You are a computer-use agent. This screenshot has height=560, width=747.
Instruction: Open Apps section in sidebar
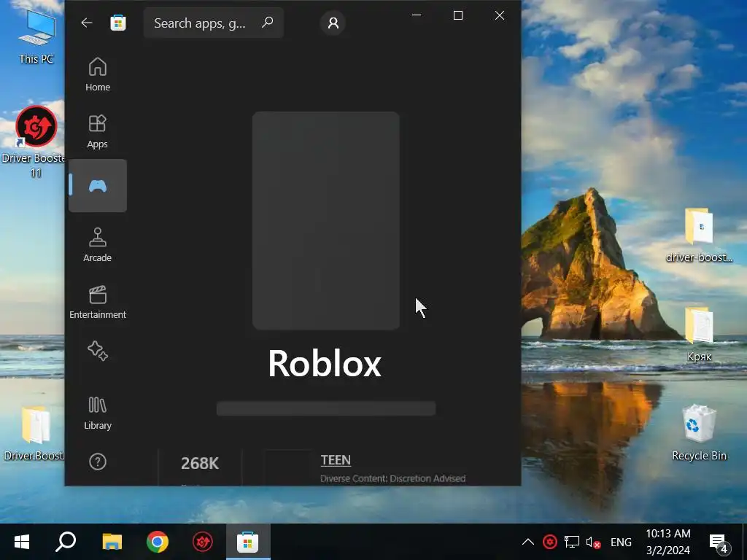(x=98, y=131)
